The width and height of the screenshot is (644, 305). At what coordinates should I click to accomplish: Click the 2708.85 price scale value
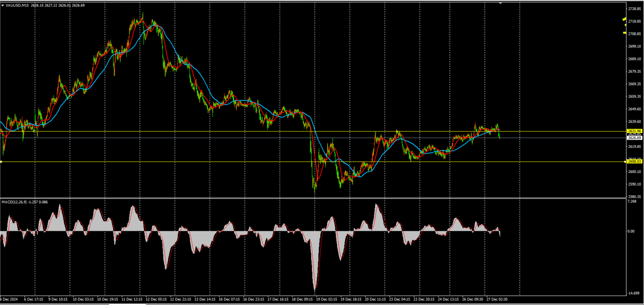pyautogui.click(x=635, y=34)
